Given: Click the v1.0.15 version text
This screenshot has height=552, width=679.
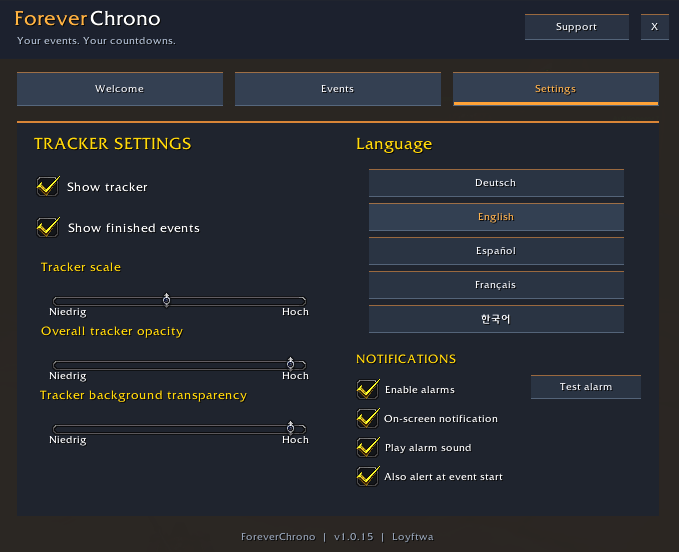Looking at the screenshot, I should (x=353, y=537).
